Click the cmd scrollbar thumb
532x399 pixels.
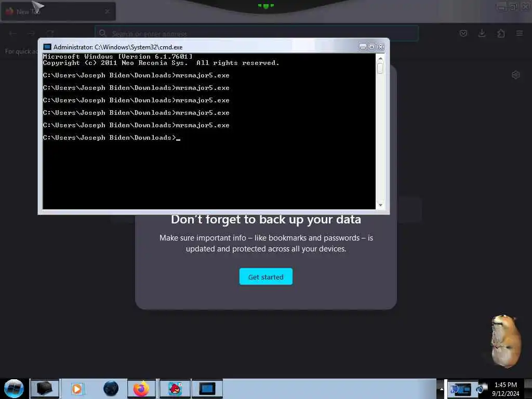[x=380, y=68]
